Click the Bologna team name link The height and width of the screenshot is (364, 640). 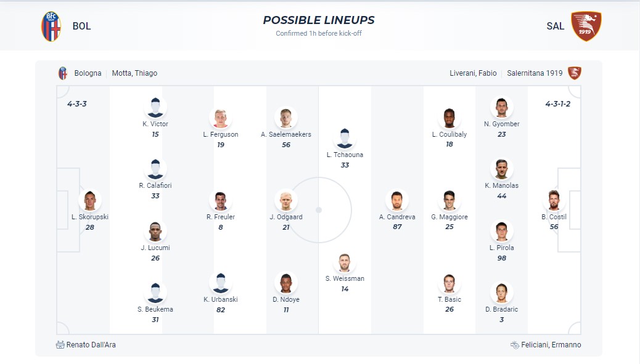(x=88, y=73)
